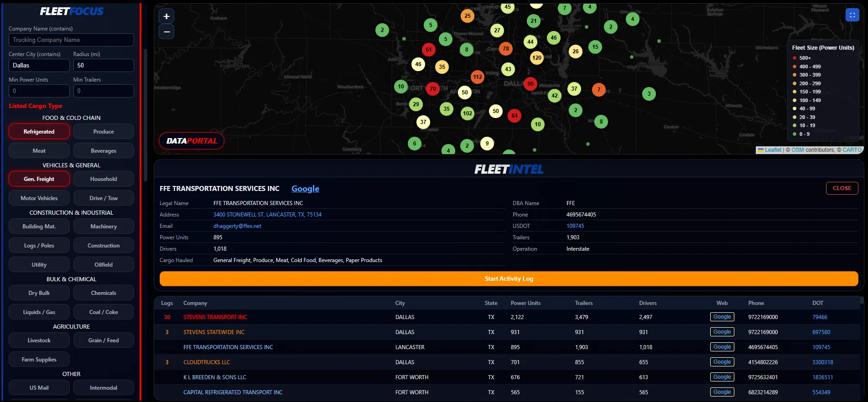Open DOT number 79466 link
This screenshot has width=868, height=402.
[x=820, y=317]
